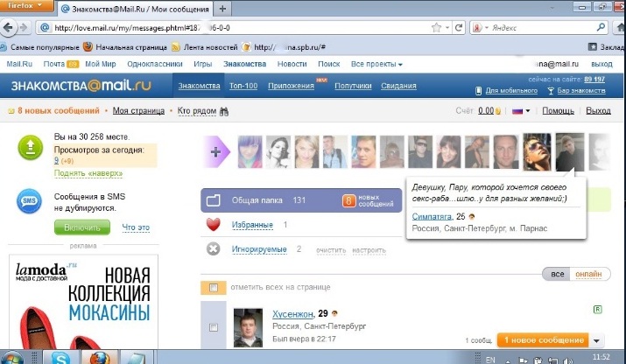Click the Windows Start orb
Image resolution: width=626 pixels, height=364 pixels.
[12, 358]
